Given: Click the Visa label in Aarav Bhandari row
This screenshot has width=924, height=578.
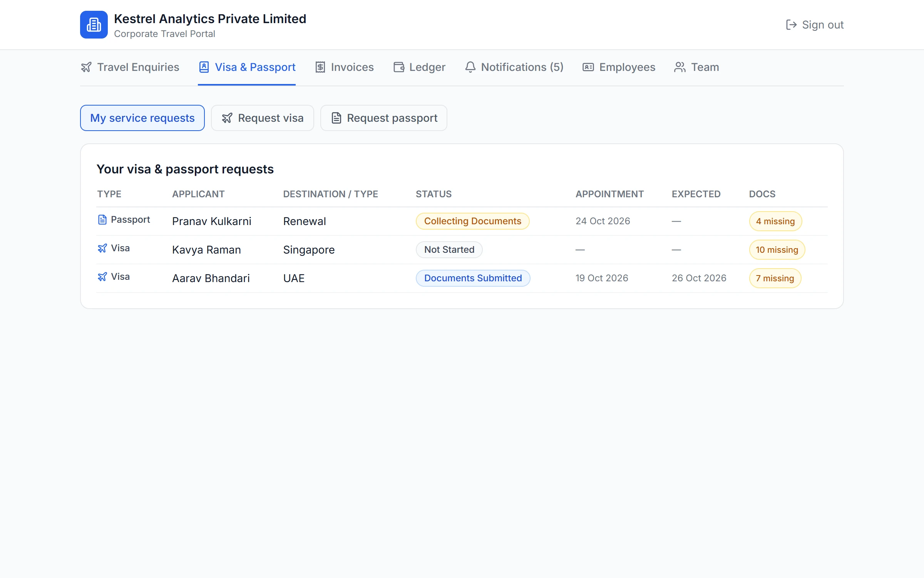Looking at the screenshot, I should (x=121, y=277).
